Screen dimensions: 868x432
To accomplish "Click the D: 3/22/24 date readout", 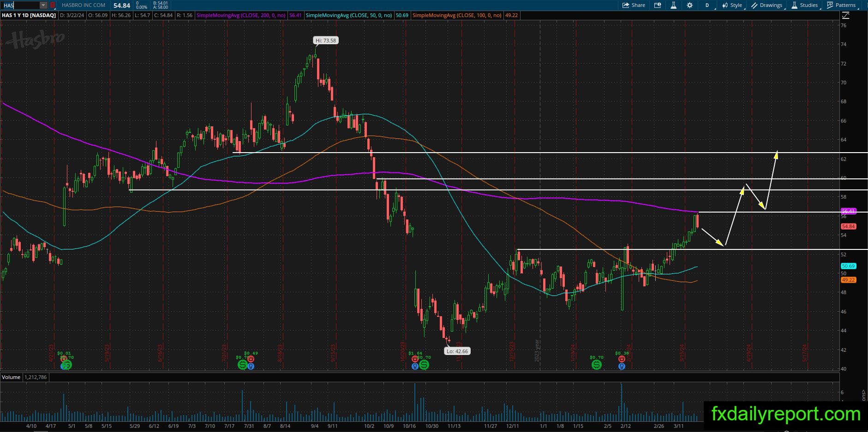I will point(72,15).
